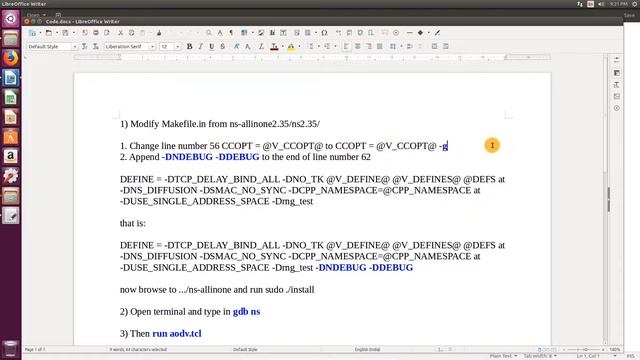Click the Show Draw Functions pencil icon
Screen dimensions: 640x360
click(437, 33)
